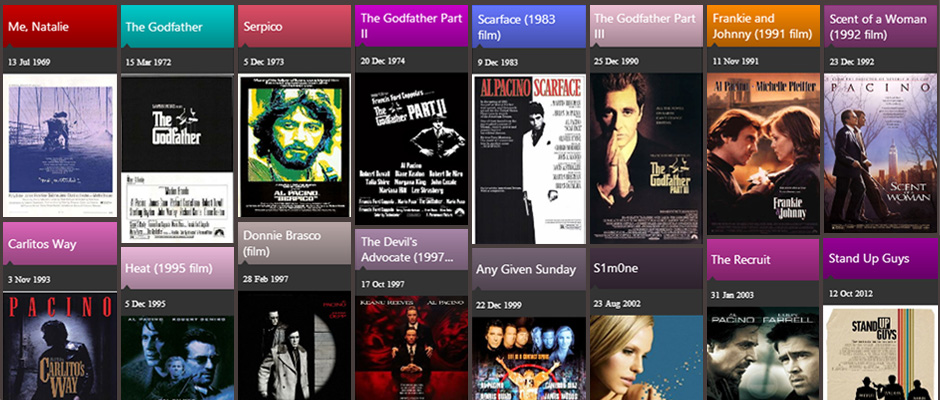Open the Donnie Brasco (film) header

click(x=294, y=243)
